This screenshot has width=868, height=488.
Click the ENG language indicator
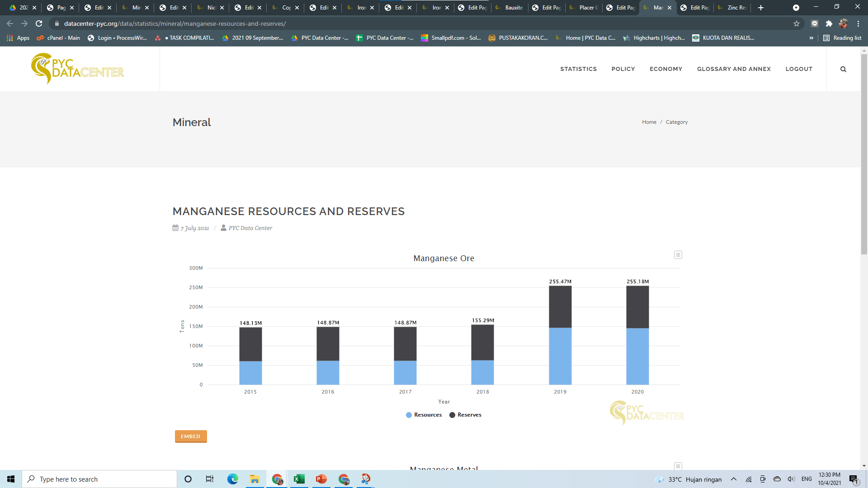pos(807,479)
